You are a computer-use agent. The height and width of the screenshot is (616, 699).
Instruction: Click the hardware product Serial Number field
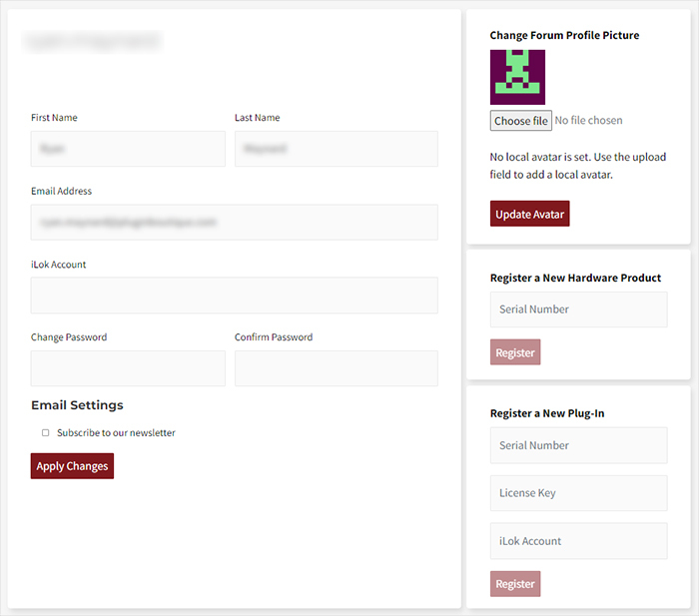click(x=578, y=309)
